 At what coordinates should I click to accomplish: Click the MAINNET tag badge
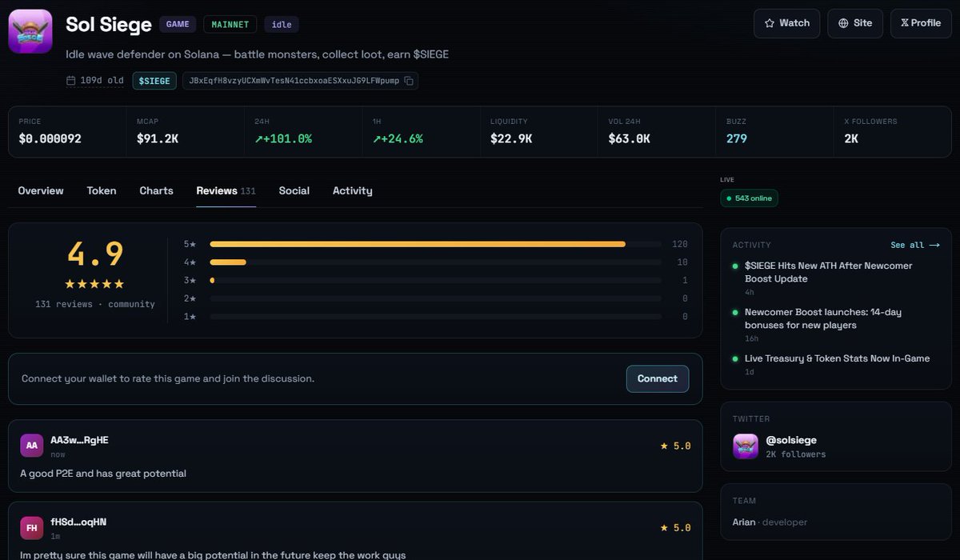(230, 24)
